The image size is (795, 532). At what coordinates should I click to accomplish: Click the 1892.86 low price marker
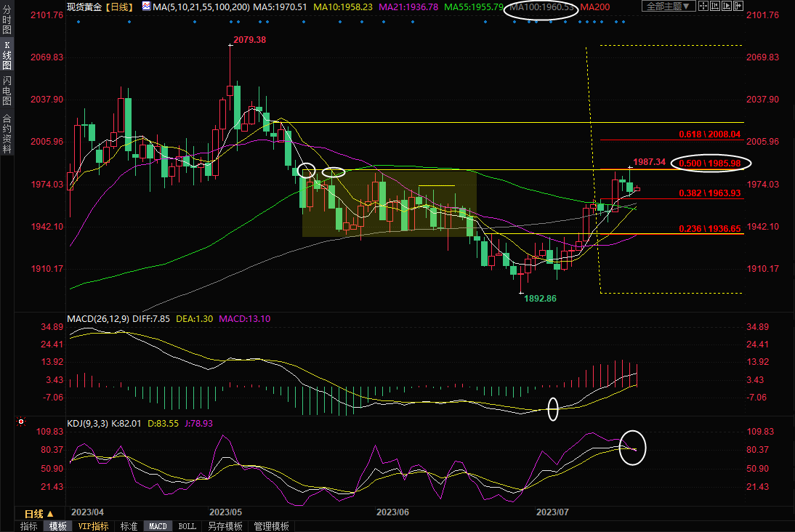[x=540, y=298]
